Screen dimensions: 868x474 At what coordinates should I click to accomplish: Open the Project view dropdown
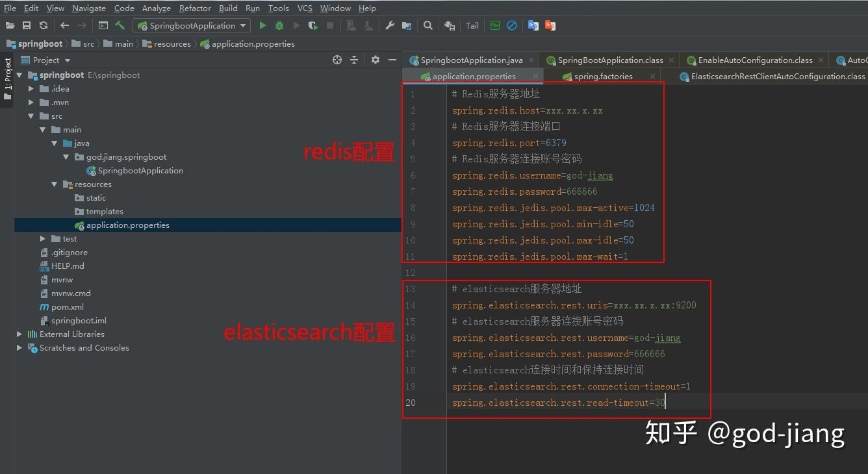pos(45,60)
